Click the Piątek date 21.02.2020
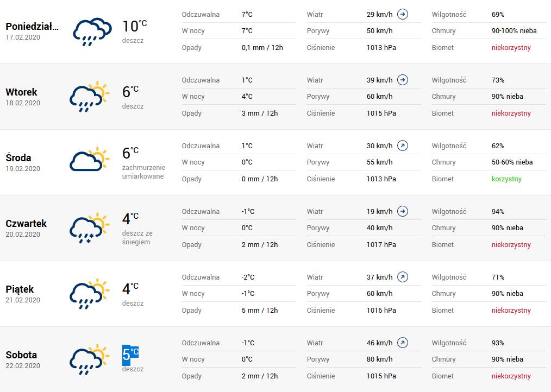This screenshot has height=392, width=551. pyautogui.click(x=23, y=300)
